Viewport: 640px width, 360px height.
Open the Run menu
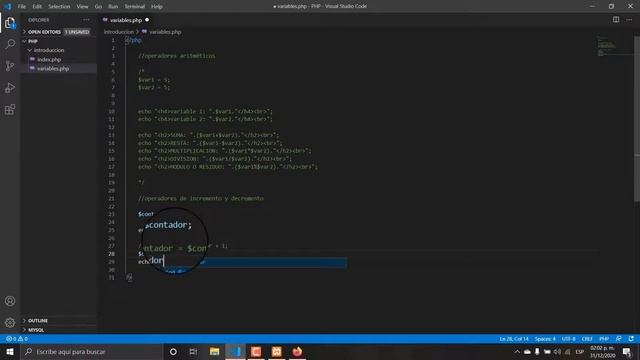[x=113, y=7]
